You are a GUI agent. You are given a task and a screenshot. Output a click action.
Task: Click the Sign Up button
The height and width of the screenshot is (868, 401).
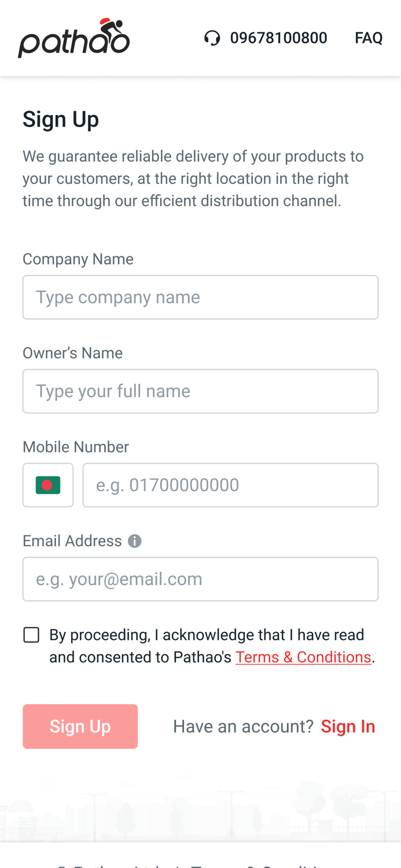[80, 726]
